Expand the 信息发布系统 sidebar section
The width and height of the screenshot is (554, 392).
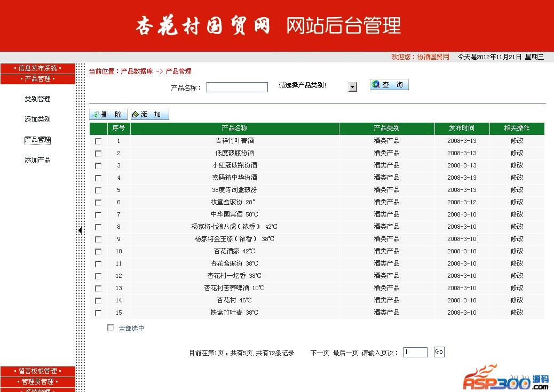[x=37, y=68]
